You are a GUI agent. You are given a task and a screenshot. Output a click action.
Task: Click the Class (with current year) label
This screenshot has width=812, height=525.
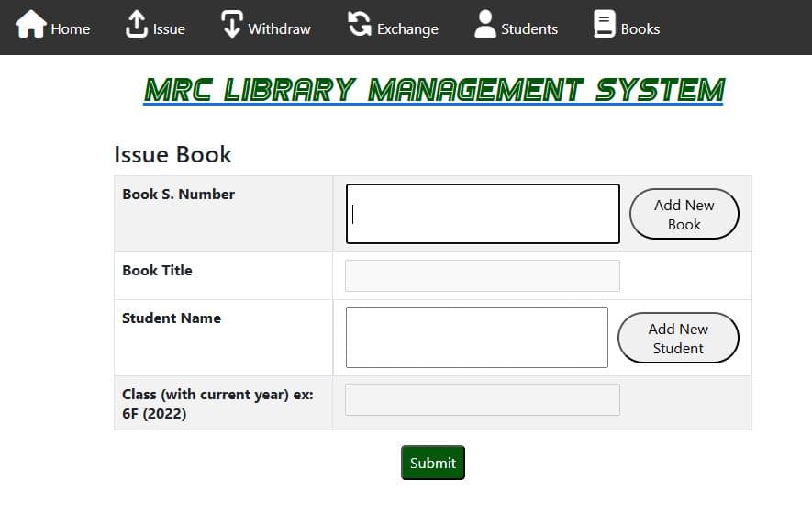pos(217,404)
